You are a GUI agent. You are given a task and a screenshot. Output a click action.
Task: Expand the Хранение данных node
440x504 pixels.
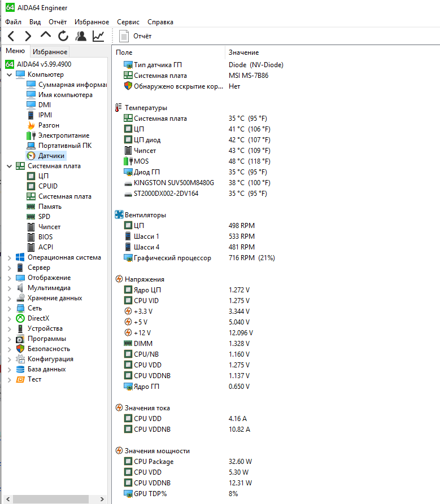[x=10, y=299]
